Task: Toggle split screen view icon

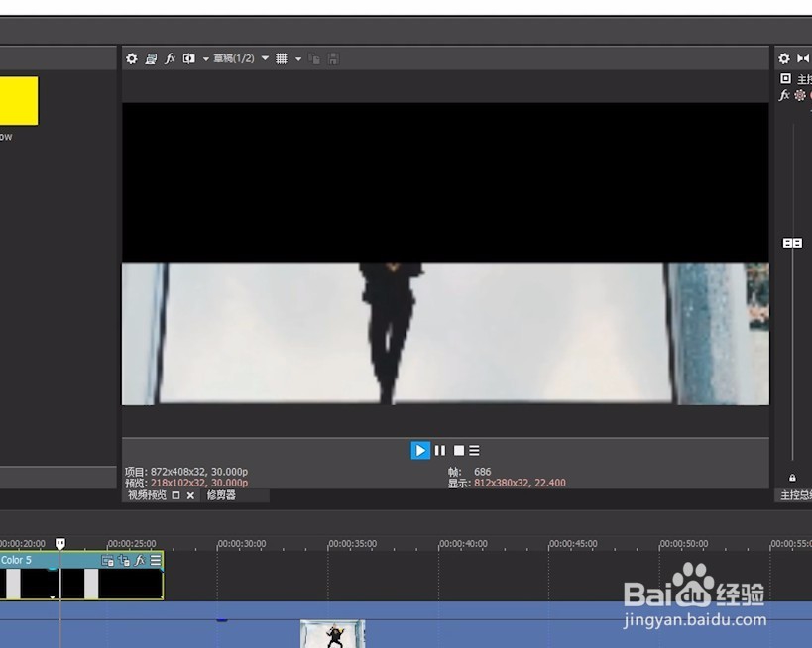Action: pyautogui.click(x=189, y=59)
